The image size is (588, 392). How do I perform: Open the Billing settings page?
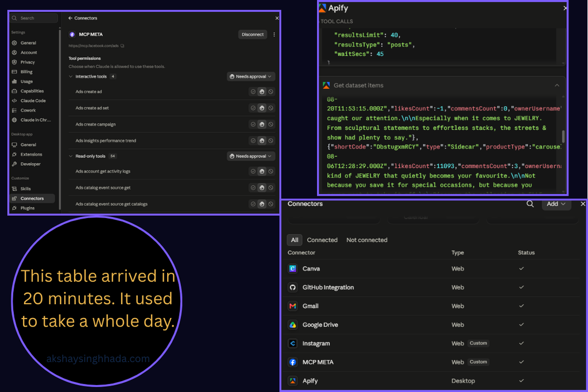coord(26,72)
